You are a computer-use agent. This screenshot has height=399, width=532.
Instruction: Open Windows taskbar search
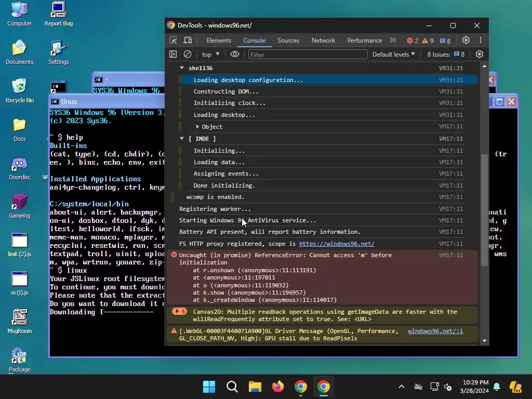pos(232,387)
